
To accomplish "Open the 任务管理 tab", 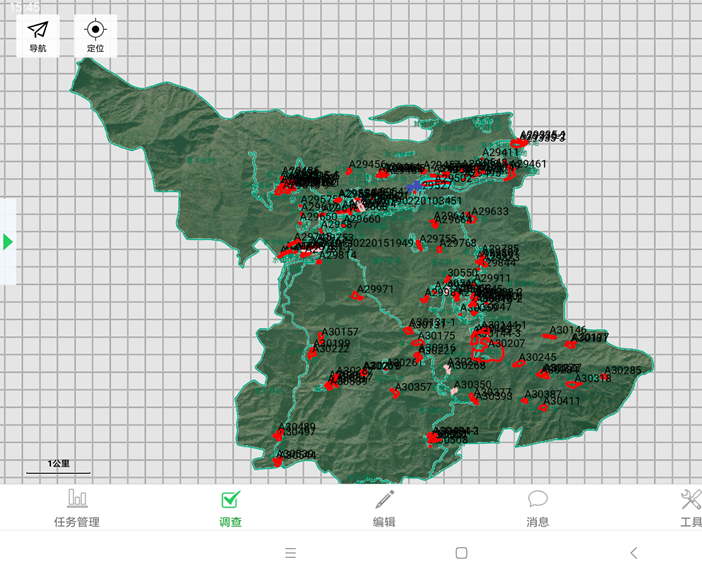I will click(x=77, y=507).
